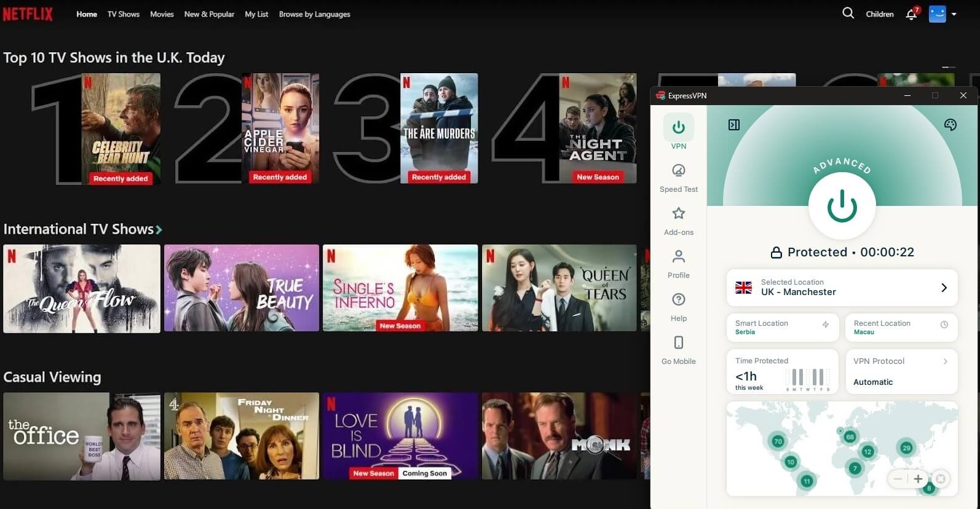Viewport: 980px width, 509px height.
Task: Click the Protected padlock status icon
Action: 776,252
